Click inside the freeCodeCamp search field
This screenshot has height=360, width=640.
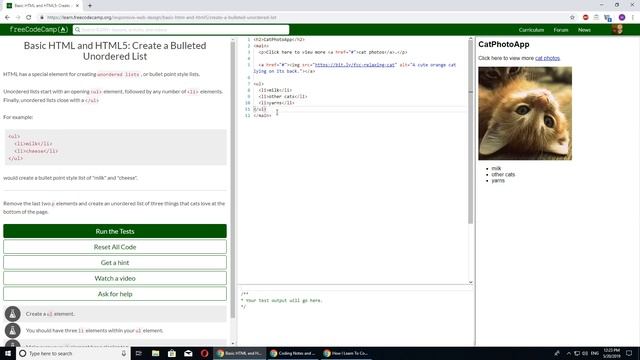181,30
